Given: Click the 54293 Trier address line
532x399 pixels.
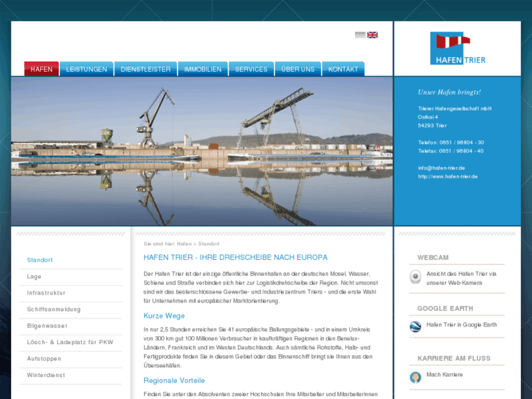Looking at the screenshot, I should [x=432, y=125].
